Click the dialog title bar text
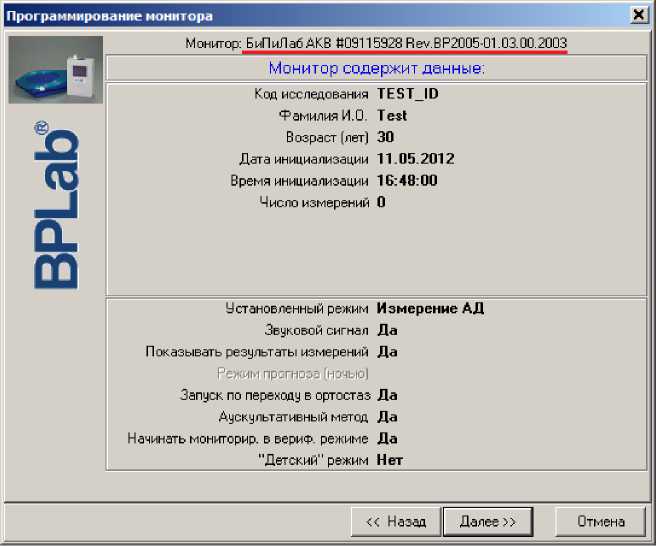The width and height of the screenshot is (656, 546). pyautogui.click(x=110, y=14)
